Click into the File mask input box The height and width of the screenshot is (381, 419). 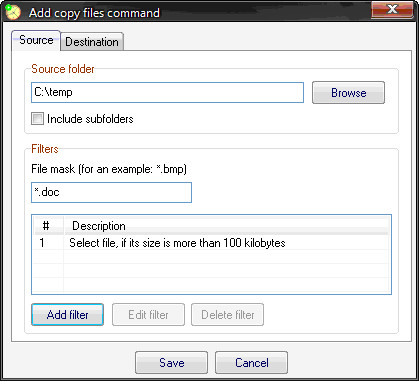coord(111,192)
